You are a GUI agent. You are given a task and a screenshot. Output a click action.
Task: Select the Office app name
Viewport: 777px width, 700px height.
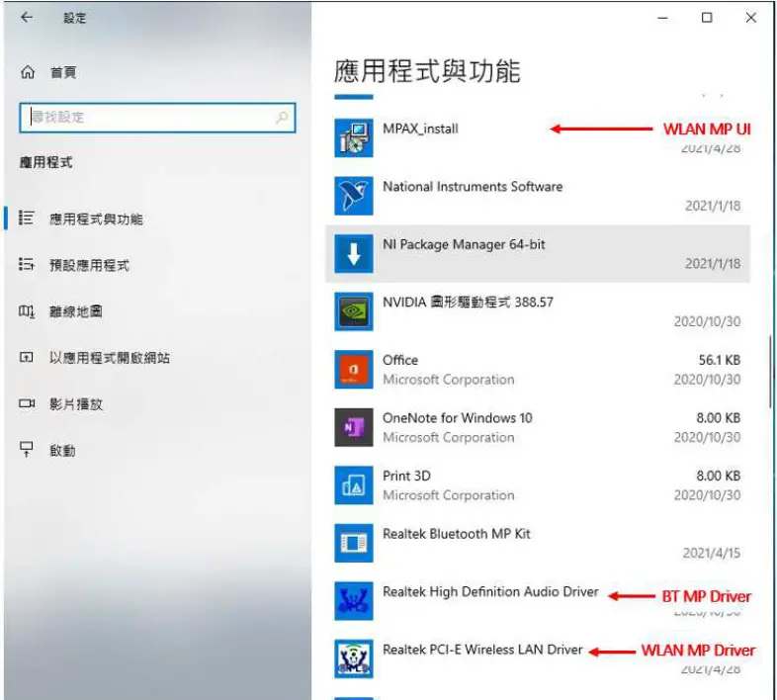click(x=400, y=360)
